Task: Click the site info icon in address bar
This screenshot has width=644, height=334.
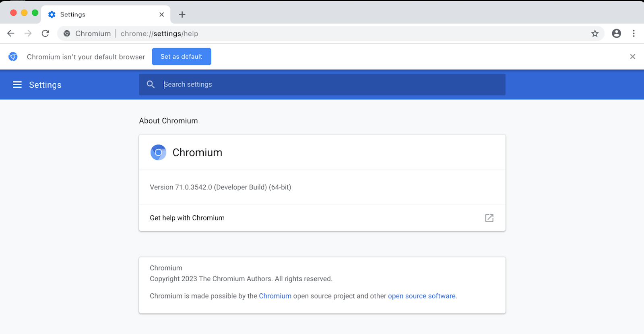Action: (67, 33)
